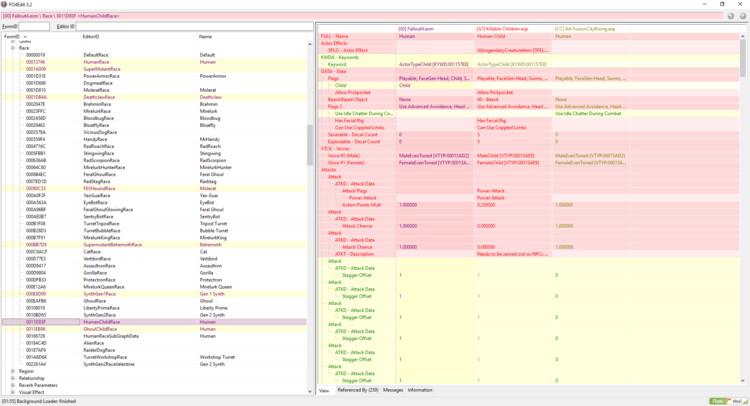Click the navigate forward arrow button
This screenshot has width=750, height=406.
(x=743, y=16)
